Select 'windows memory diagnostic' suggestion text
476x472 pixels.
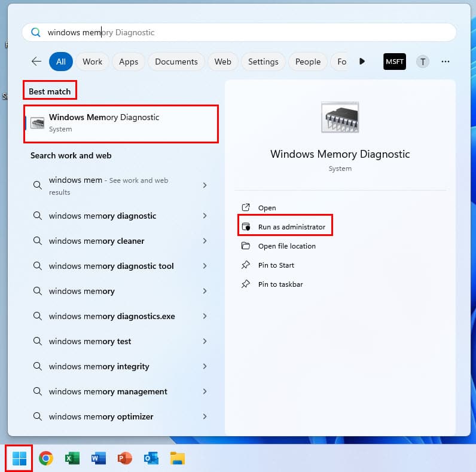click(103, 216)
